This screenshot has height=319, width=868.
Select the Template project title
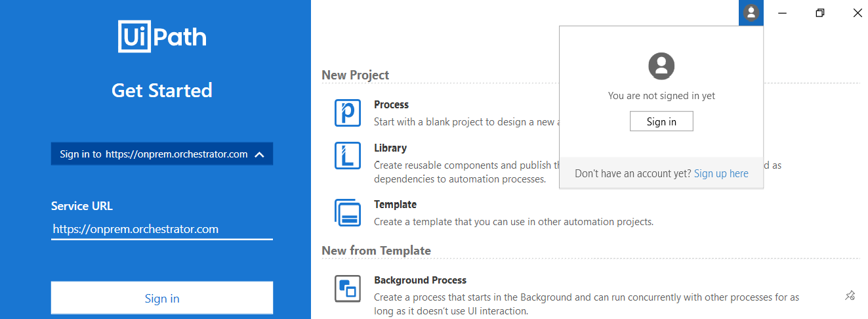pos(395,204)
